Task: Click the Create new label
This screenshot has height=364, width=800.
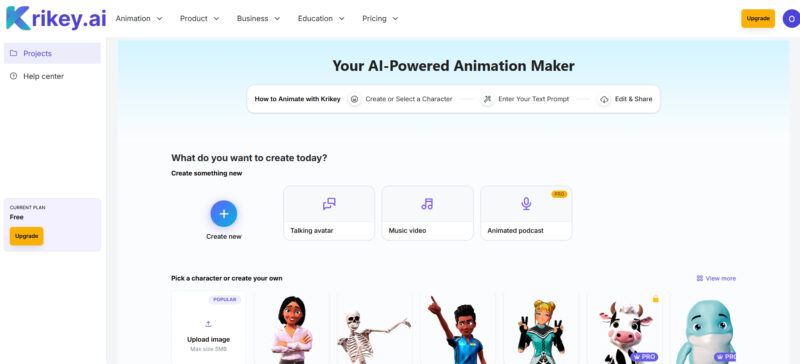Action: point(223,236)
